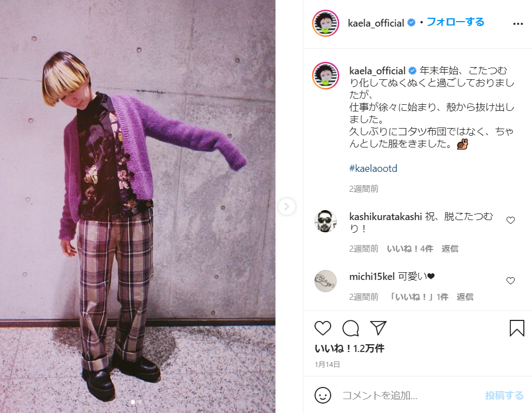Reply to kashikuratakashi's comment

tap(450, 248)
